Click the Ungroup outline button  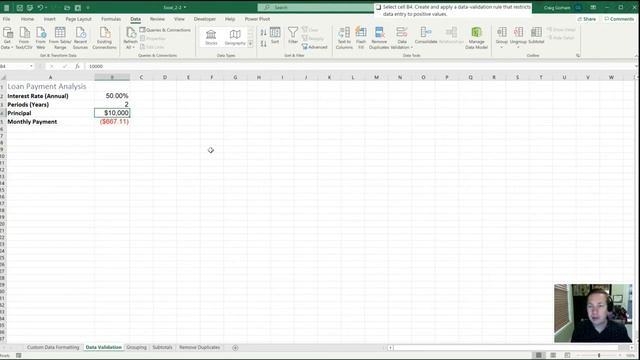(518, 35)
